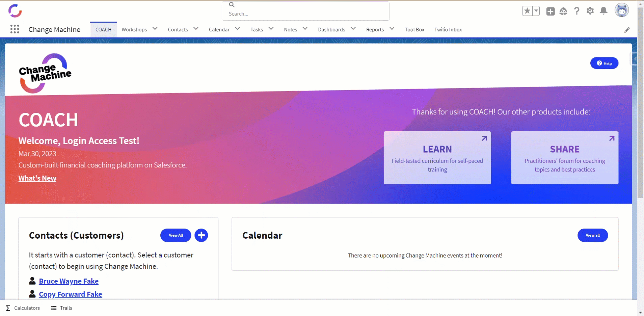The width and height of the screenshot is (644, 316).
Task: Open the Workshops tab
Action: click(134, 30)
